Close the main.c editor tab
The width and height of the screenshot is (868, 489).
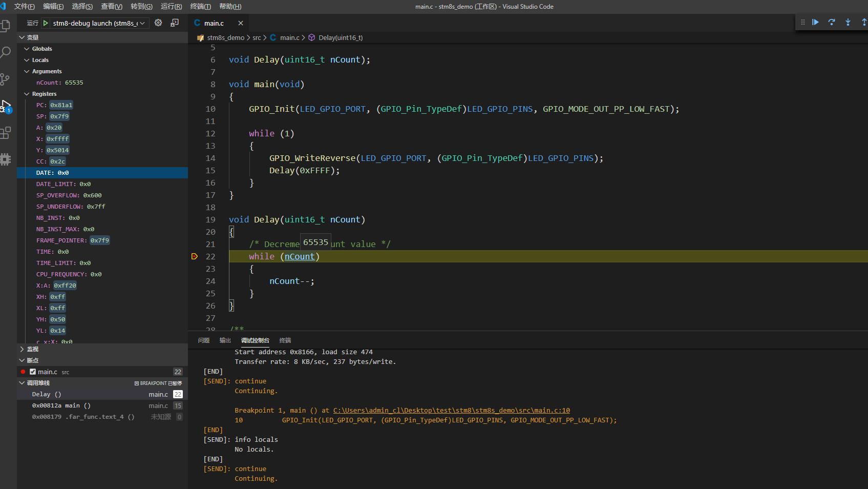(241, 23)
